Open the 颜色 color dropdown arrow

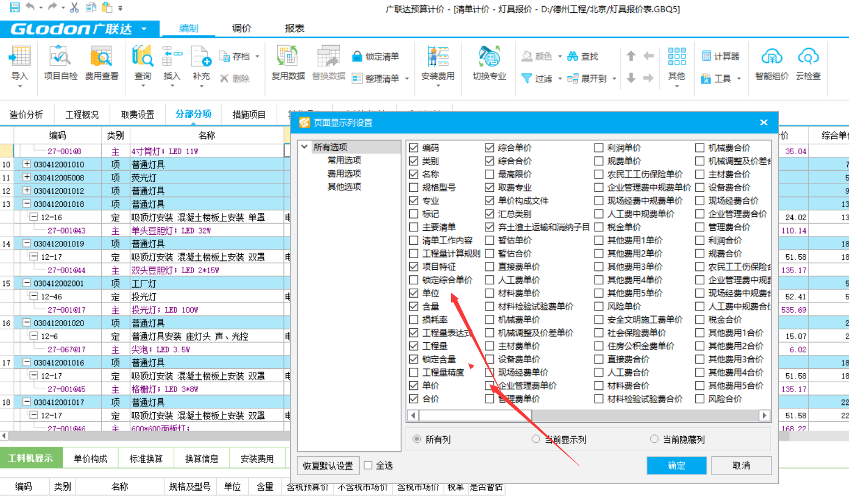coord(560,56)
